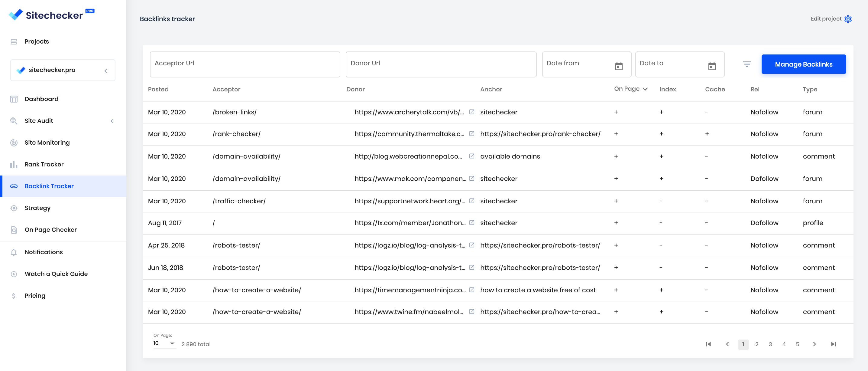The image size is (868, 371).
Task: Focus the Donor Url input field
Action: (441, 64)
